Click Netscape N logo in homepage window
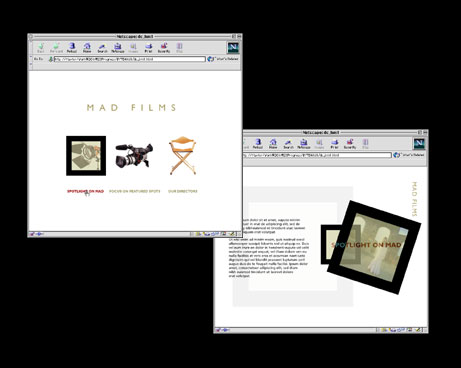The width and height of the screenshot is (461, 368). click(233, 48)
